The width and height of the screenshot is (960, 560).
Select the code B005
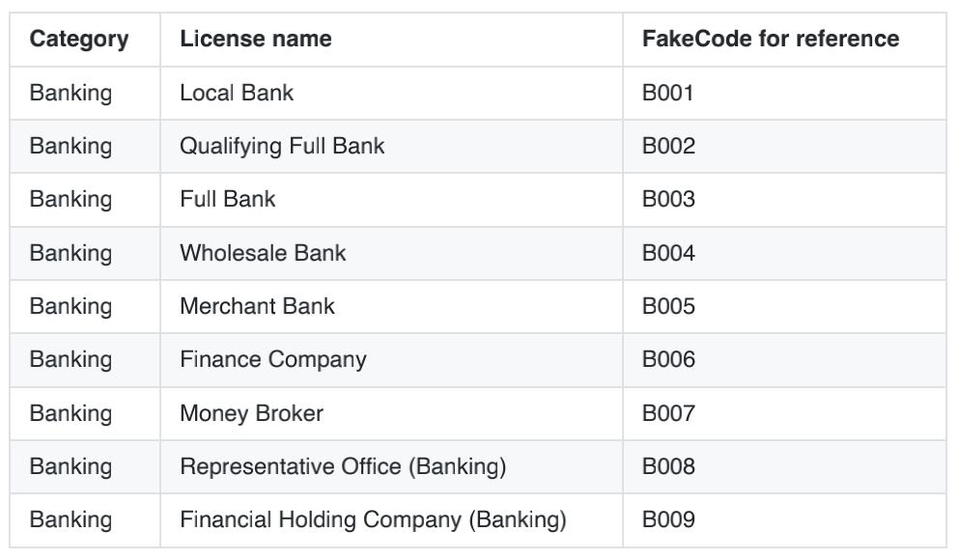[x=668, y=307]
